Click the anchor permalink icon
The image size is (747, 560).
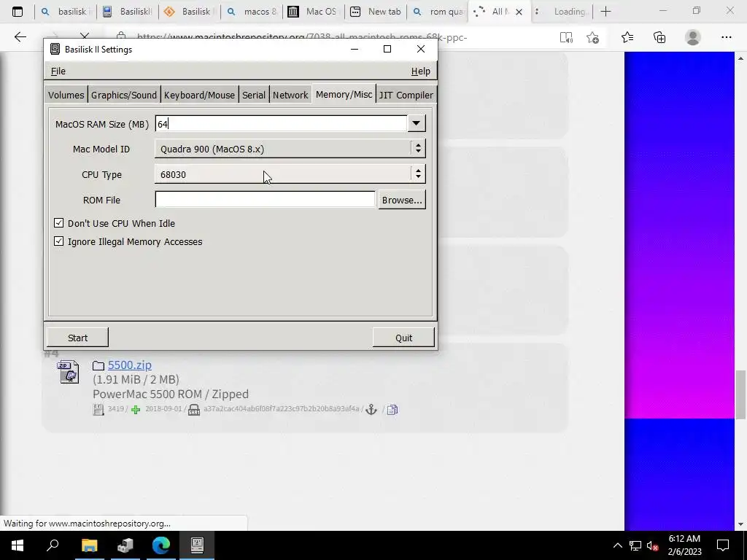click(371, 410)
